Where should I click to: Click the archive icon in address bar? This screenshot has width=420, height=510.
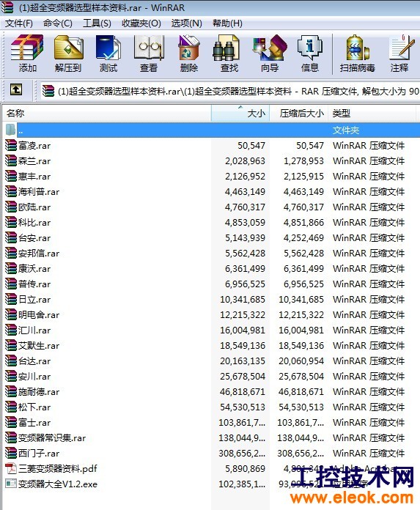pos(48,91)
